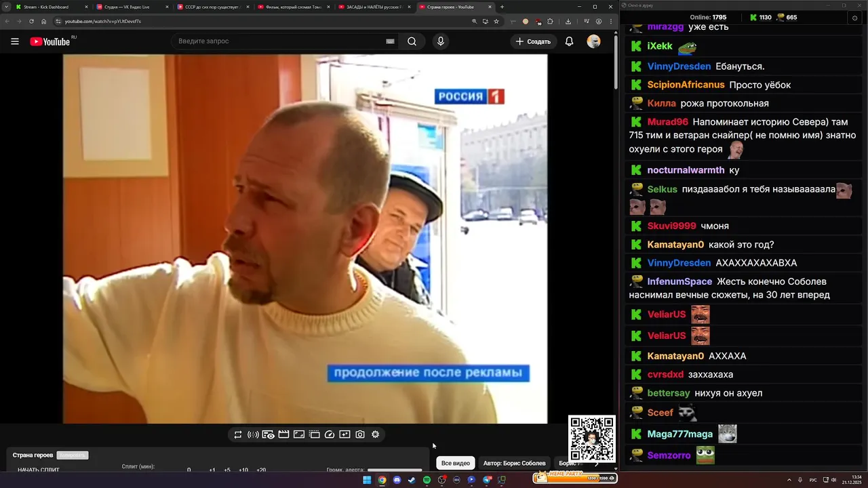Toggle loop icon in player toolbar
This screenshot has height=488, width=868.
pos(238,434)
